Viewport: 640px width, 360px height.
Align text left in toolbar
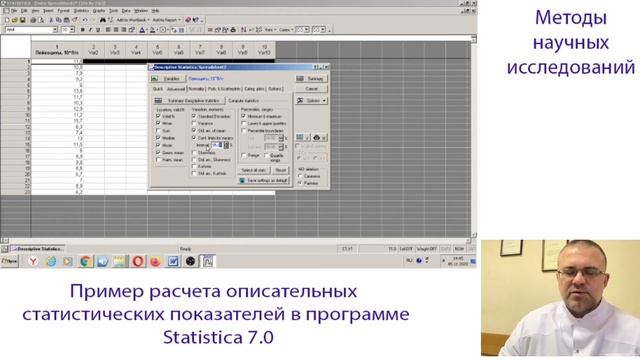pos(108,30)
